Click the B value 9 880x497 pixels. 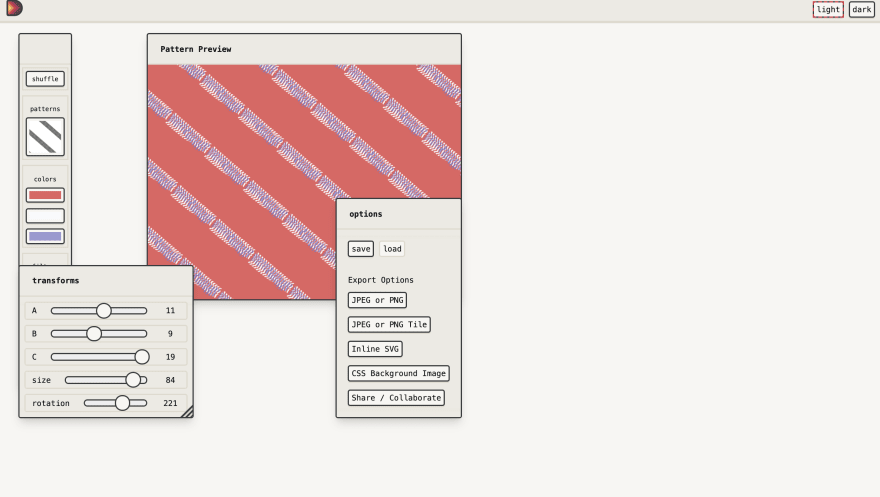pos(170,334)
